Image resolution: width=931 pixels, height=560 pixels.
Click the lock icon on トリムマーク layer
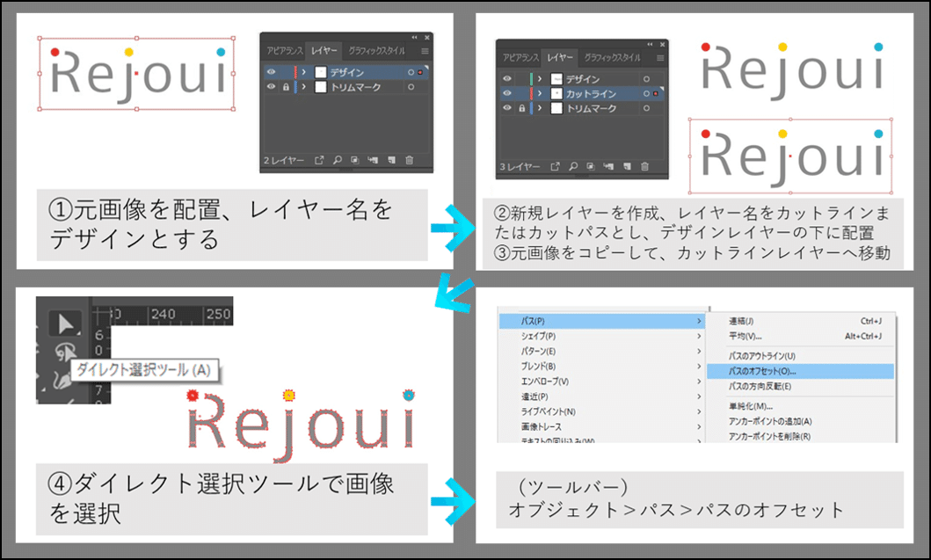point(523,108)
